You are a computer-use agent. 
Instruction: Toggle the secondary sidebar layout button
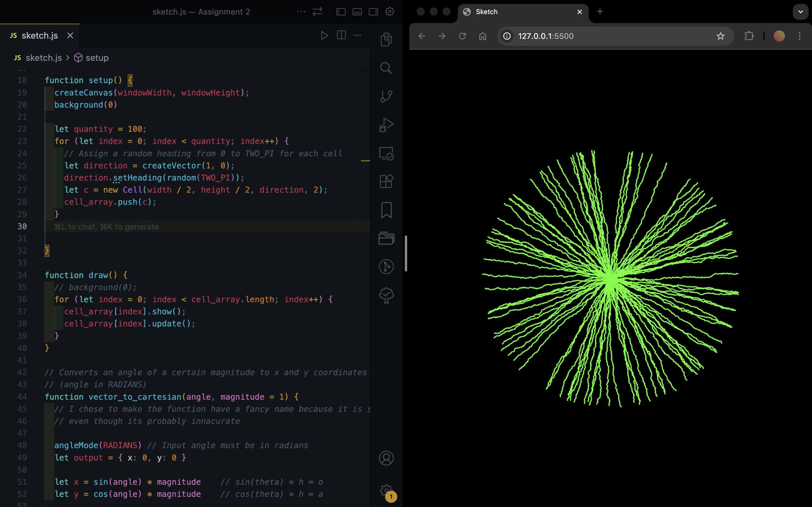tap(373, 12)
